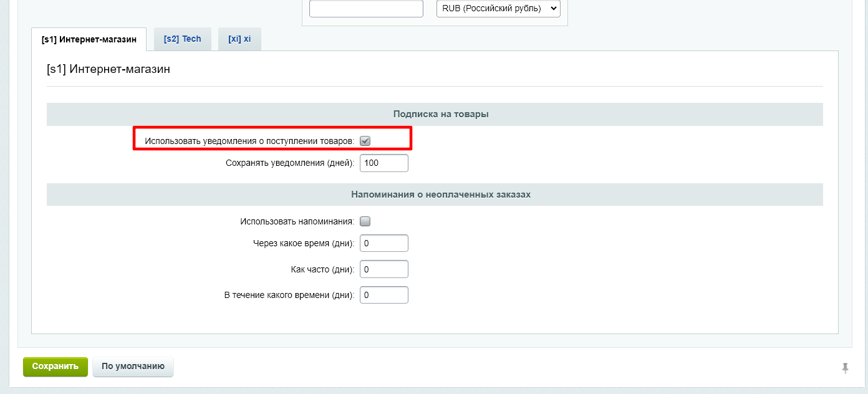868x394 pixels.
Task: Click 'В течение какого времени (дни)' field
Action: [x=383, y=295]
